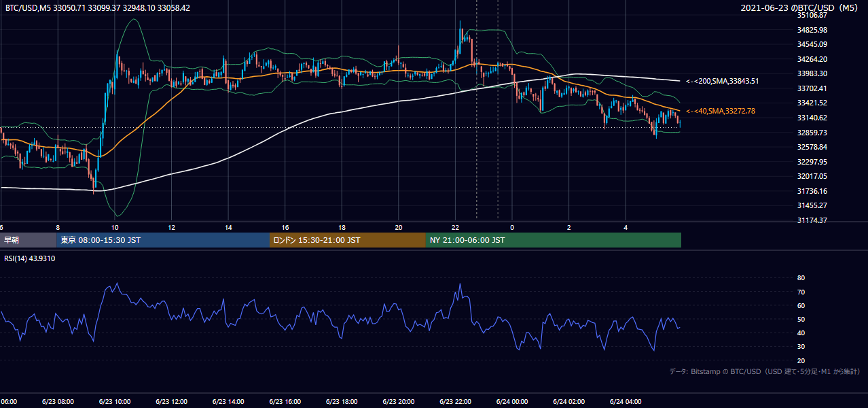868x408 pixels.
Task: Click price axis value 33983.30
Action: 812,73
